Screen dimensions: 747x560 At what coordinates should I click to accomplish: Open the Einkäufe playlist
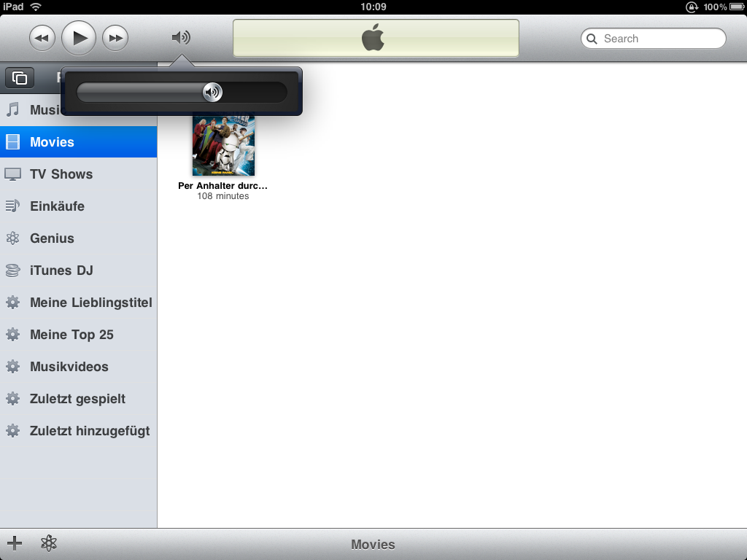point(78,206)
